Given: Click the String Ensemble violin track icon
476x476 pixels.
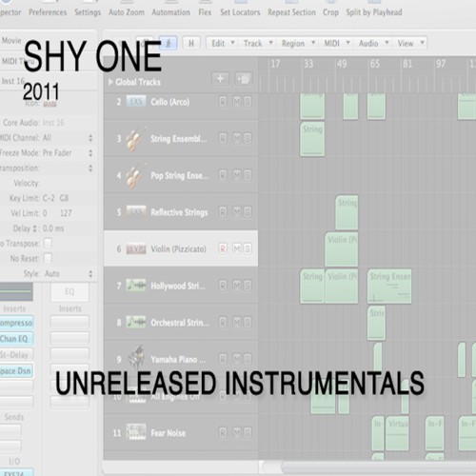Looking at the screenshot, I should pyautogui.click(x=136, y=139).
